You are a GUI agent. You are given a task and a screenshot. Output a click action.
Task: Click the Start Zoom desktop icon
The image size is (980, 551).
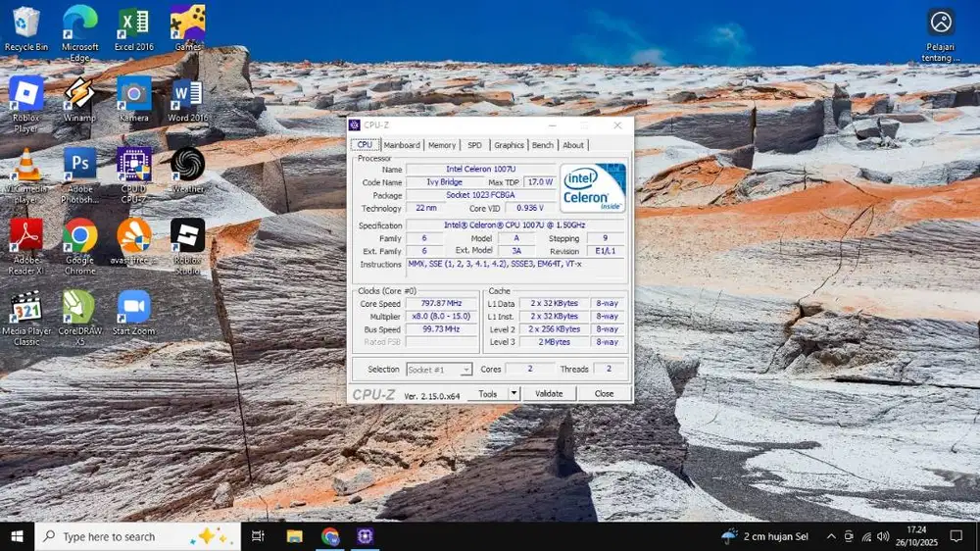pyautogui.click(x=133, y=308)
